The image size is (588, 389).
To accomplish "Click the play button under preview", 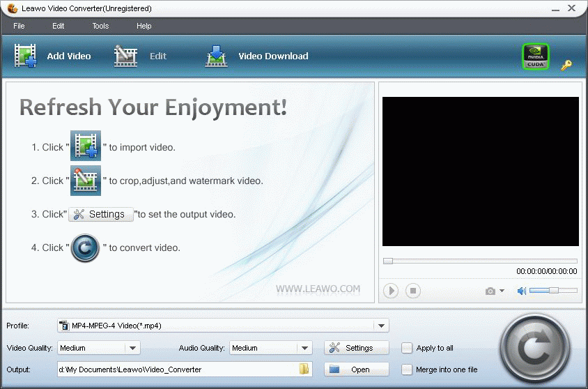I will 390,291.
